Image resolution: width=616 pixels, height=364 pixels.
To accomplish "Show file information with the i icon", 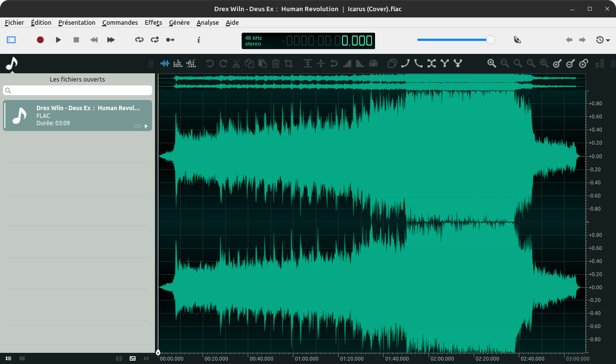I will coord(199,40).
